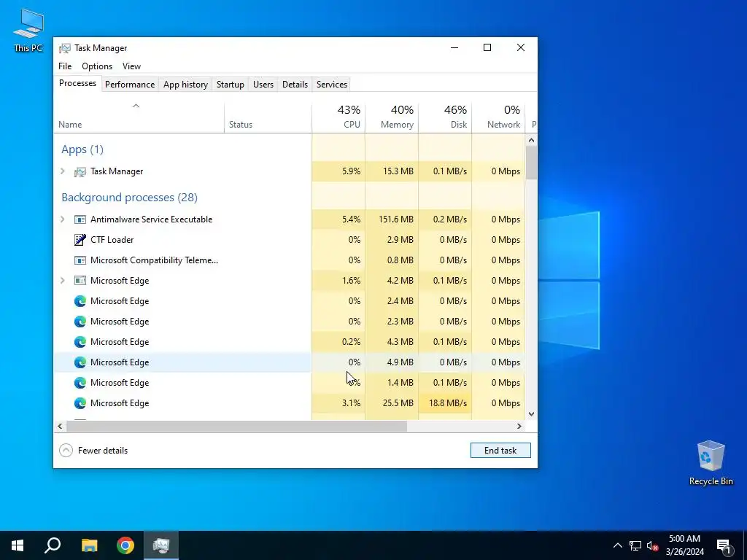This screenshot has width=747, height=560.
Task: Click the Apps (1) heading
Action: point(82,149)
